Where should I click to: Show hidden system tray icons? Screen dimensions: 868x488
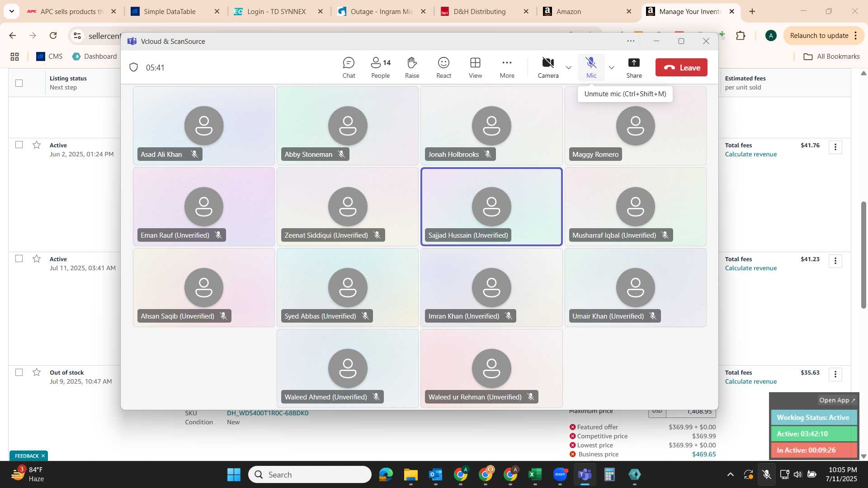click(730, 474)
